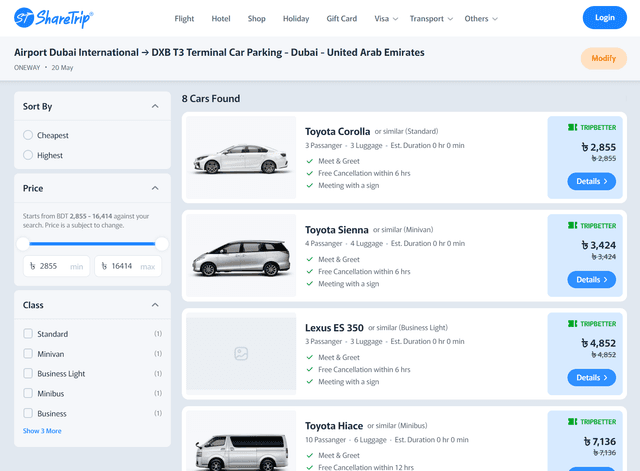Go to the Gift Card section
The height and width of the screenshot is (471, 640).
click(x=342, y=19)
